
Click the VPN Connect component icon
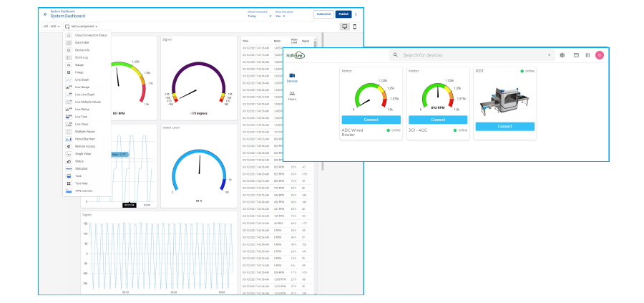tap(69, 191)
